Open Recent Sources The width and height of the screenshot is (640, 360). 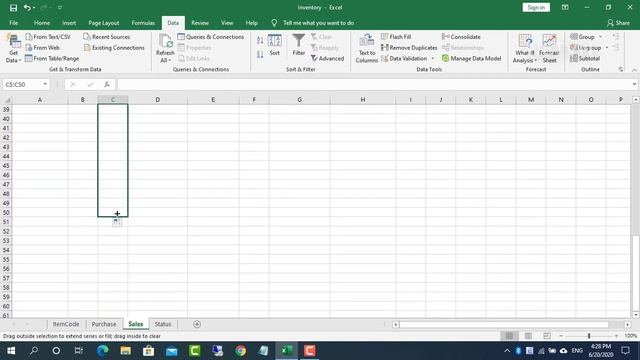coord(107,37)
